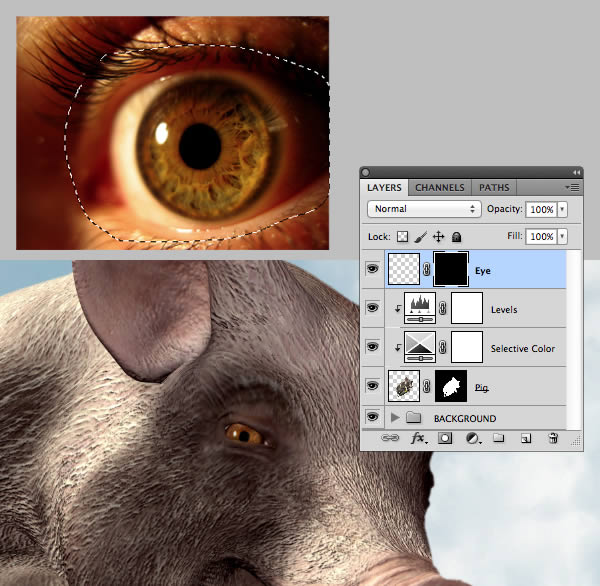The width and height of the screenshot is (600, 586).
Task: Switch to the CHANNELS tab
Action: click(x=440, y=188)
